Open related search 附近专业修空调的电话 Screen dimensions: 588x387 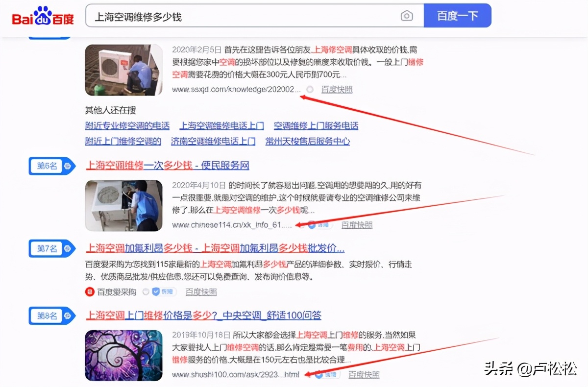point(127,125)
